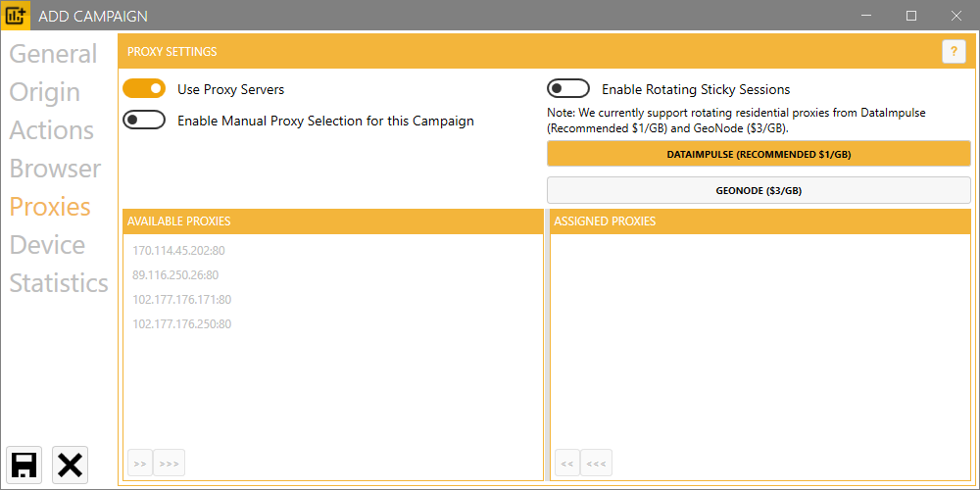This screenshot has width=980, height=490.
Task: Disable the Use Proxy Servers toggle
Action: point(144,89)
